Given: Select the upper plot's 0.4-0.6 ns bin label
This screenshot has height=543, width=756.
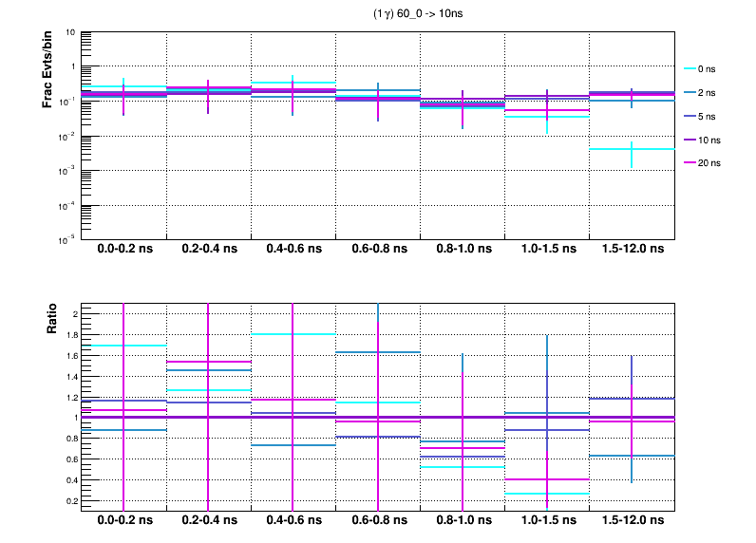Looking at the screenshot, I should tap(293, 249).
